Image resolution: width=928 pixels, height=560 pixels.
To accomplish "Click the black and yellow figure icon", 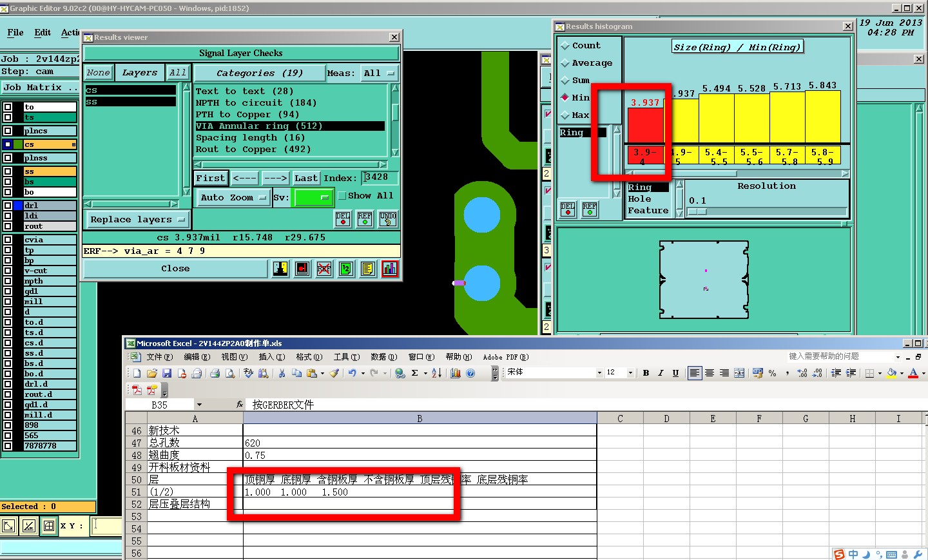I will pos(280,269).
